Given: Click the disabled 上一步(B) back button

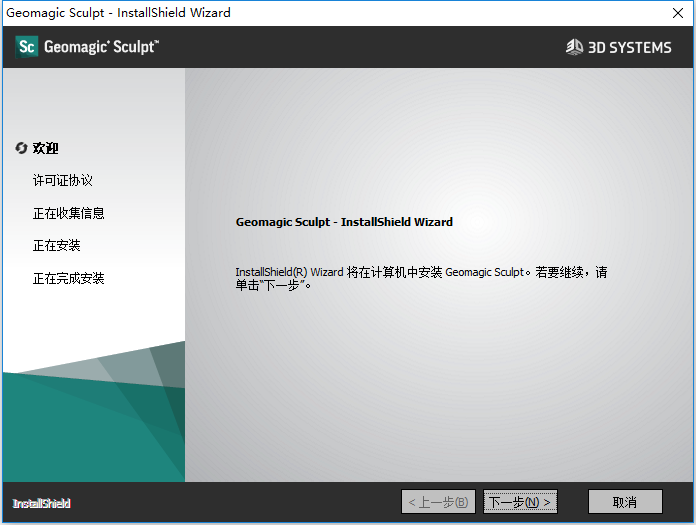Looking at the screenshot, I should click(438, 502).
